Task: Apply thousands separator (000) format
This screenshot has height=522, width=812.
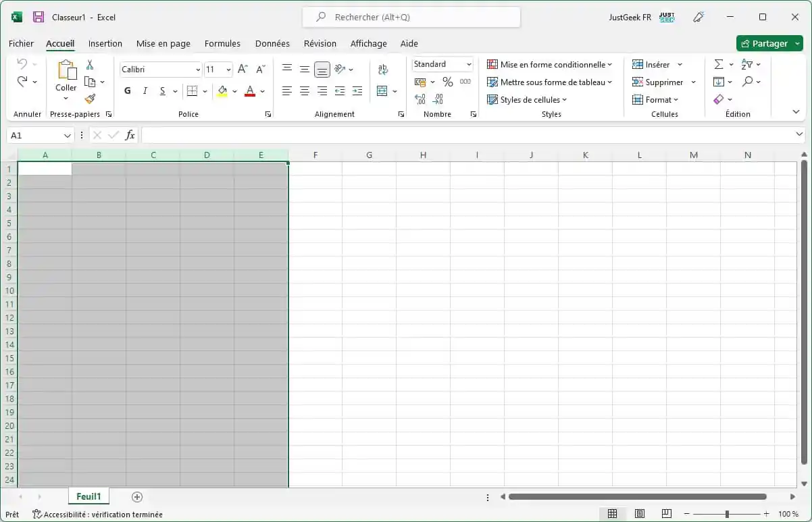Action: [x=465, y=82]
